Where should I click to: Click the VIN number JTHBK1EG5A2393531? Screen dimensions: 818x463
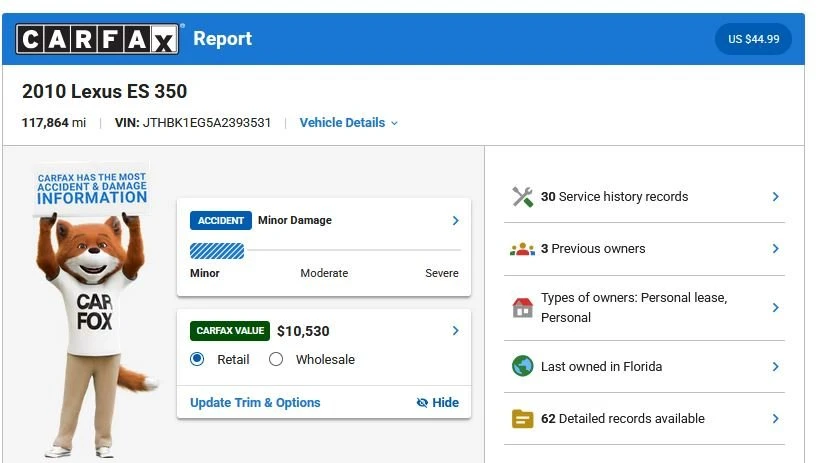(207, 123)
